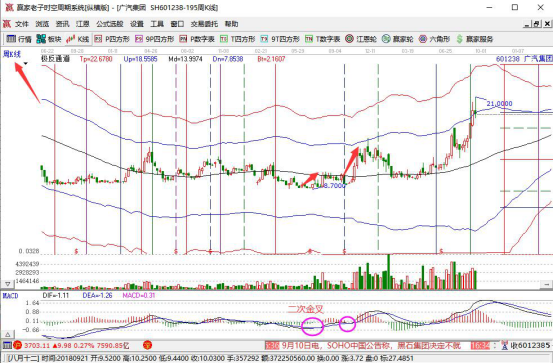Open the 周K线 period dropdown arrow

click(x=25, y=63)
